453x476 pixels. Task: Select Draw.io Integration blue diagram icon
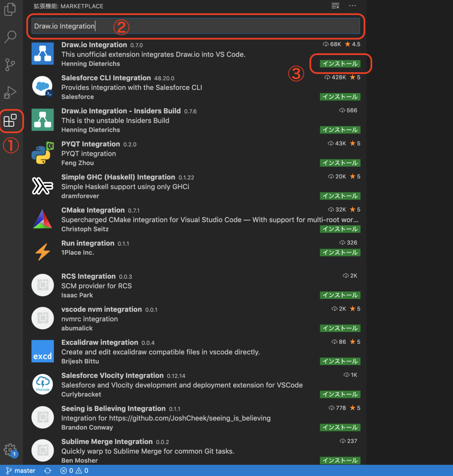pyautogui.click(x=42, y=54)
